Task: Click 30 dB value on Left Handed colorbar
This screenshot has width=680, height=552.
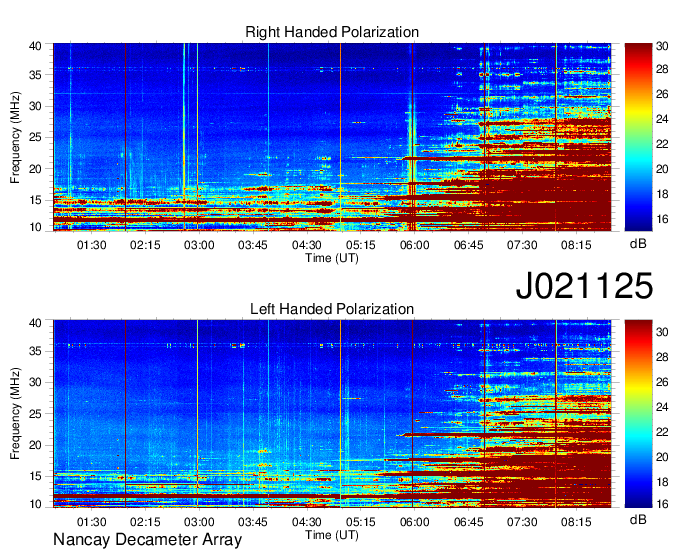Action: click(x=662, y=332)
